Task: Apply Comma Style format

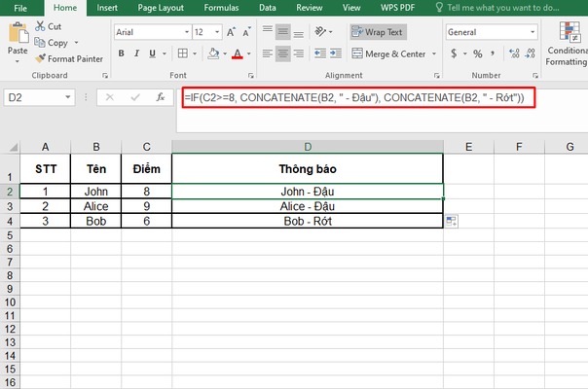Action: point(493,53)
